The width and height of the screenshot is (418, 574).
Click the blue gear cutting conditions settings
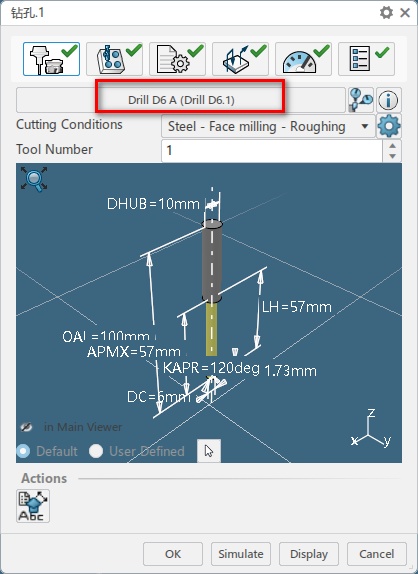tap(389, 126)
